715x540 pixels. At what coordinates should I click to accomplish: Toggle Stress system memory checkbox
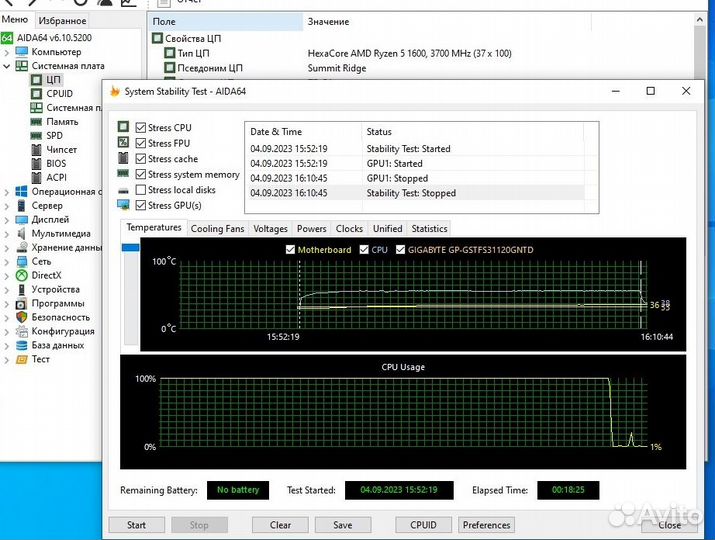[x=141, y=174]
